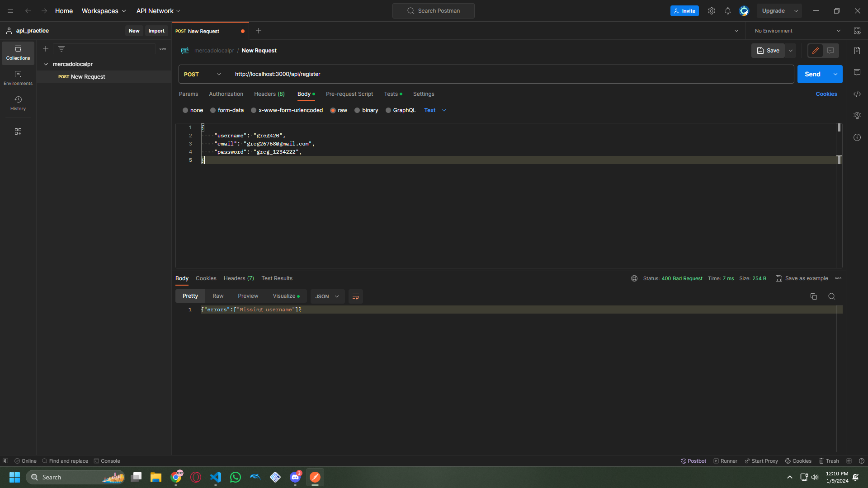Open the notifications bell
868x488 pixels.
coord(728,11)
